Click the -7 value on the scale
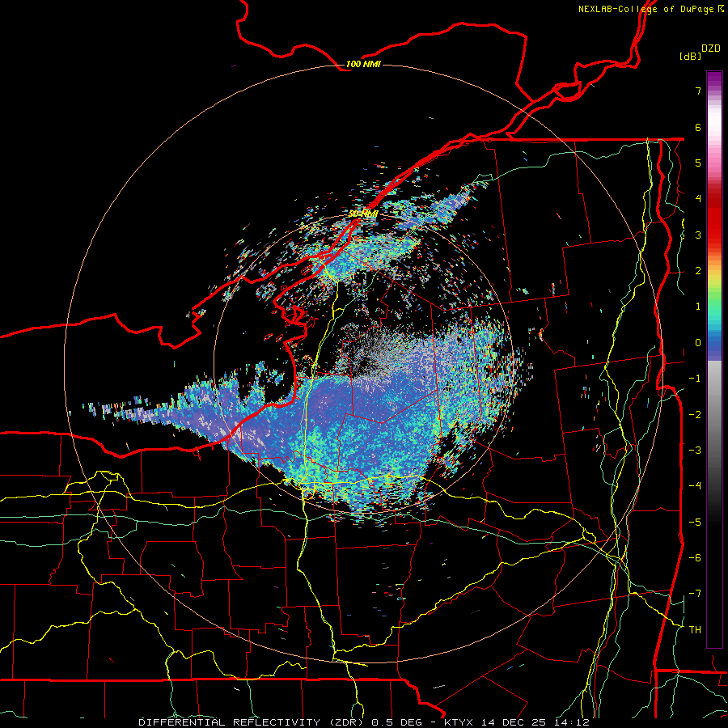Viewport: 728px width, 728px height. pyautogui.click(x=695, y=594)
